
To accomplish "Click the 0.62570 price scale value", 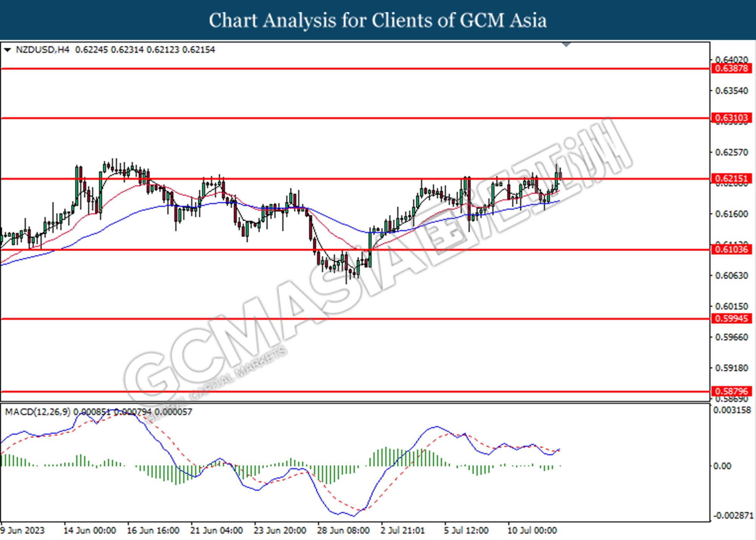I will coord(731,152).
